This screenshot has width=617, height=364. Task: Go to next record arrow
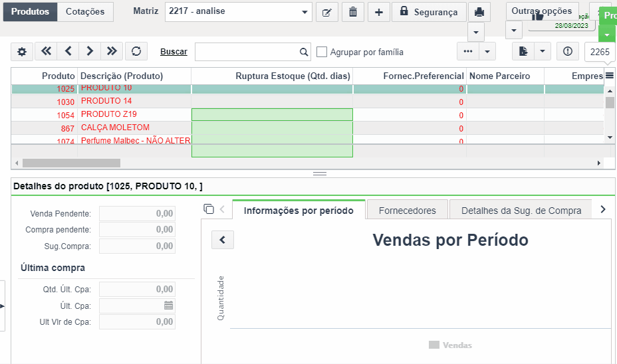click(x=90, y=51)
